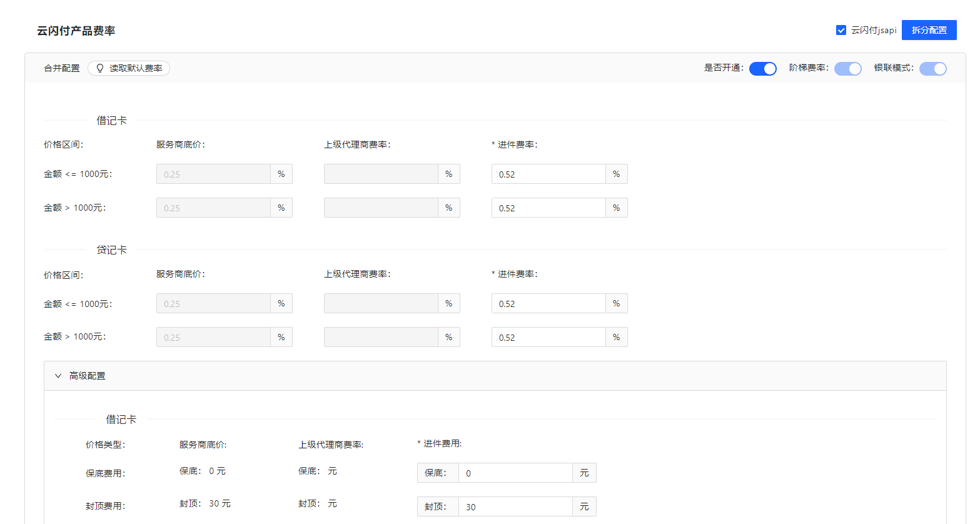The image size is (980, 524).
Task: Collapse the 高级配置 chevron arrow
Action: click(58, 376)
